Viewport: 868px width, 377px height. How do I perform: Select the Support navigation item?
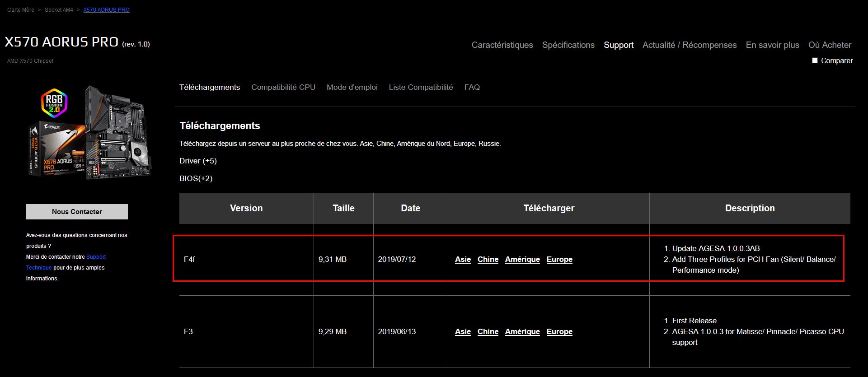[618, 45]
